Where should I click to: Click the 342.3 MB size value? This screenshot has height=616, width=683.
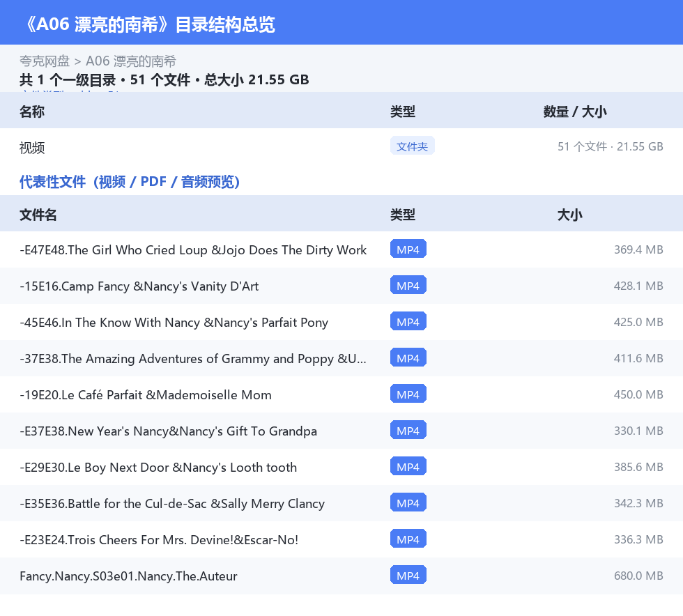(x=638, y=502)
